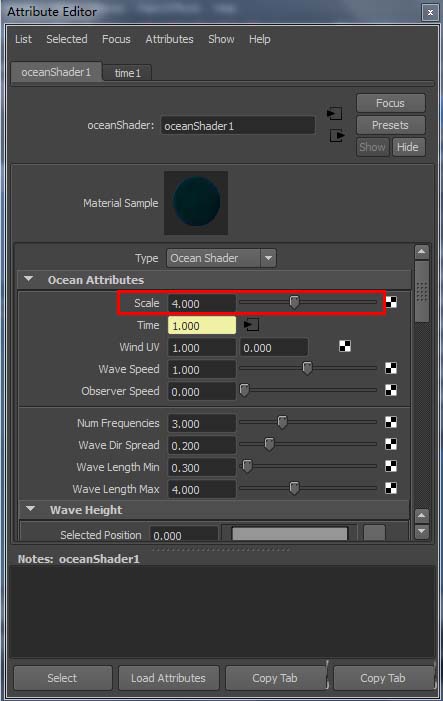This screenshot has width=443, height=701.
Task: Open the Attributes menu
Action: coord(169,39)
